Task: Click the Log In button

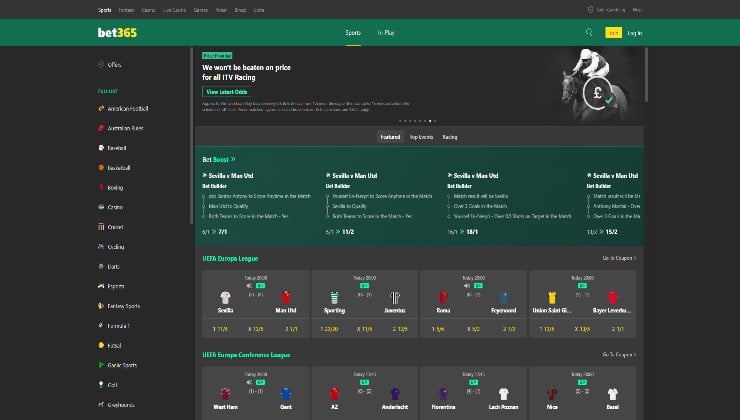Action: [634, 32]
